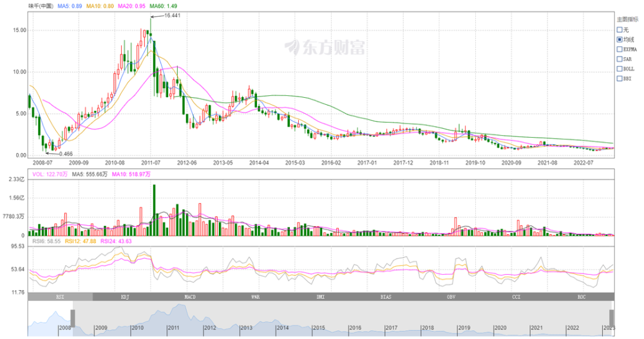Switch to the ROC indicator tab
The image size is (644, 339).
pyautogui.click(x=582, y=297)
